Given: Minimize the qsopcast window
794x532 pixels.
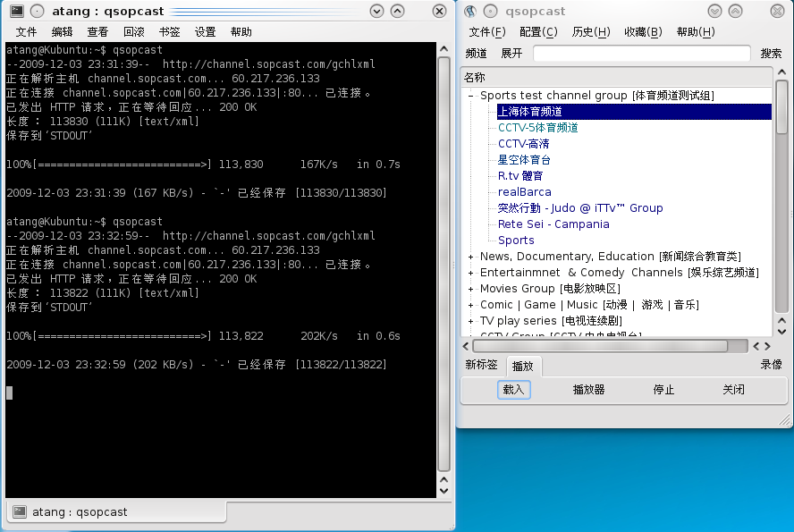Looking at the screenshot, I should coord(714,11).
